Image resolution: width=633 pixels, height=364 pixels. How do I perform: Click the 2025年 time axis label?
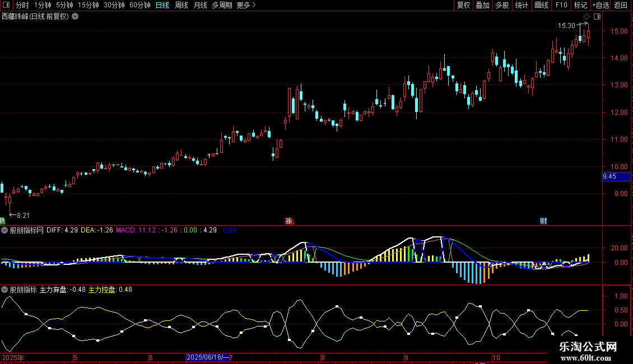[x=12, y=357]
